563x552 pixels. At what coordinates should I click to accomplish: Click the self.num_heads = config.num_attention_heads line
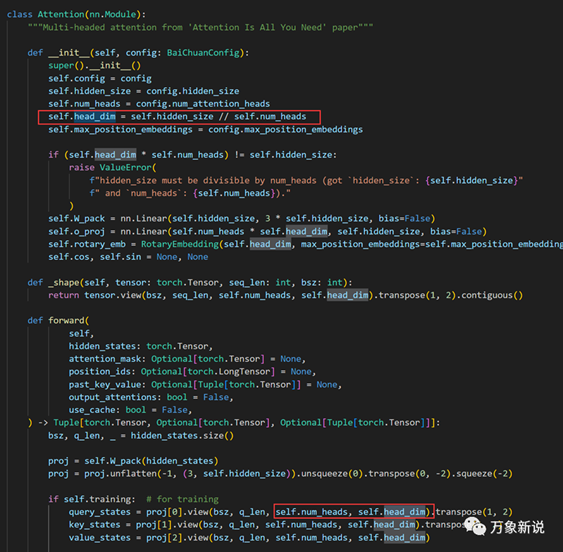tap(159, 104)
